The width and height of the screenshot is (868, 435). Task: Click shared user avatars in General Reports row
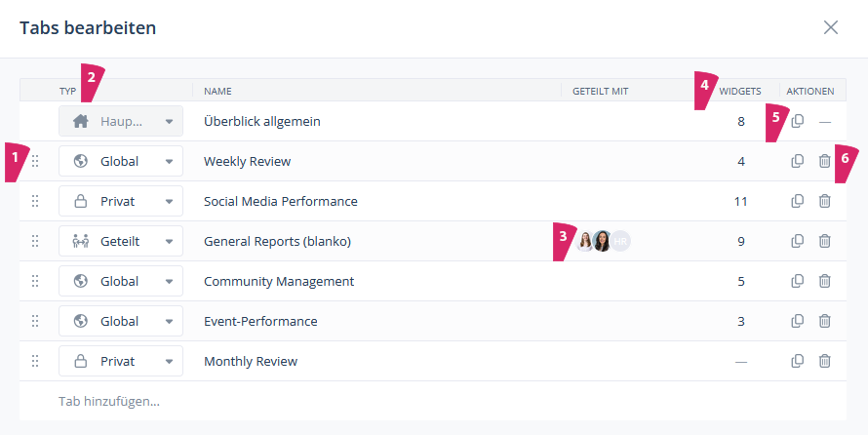pos(602,241)
